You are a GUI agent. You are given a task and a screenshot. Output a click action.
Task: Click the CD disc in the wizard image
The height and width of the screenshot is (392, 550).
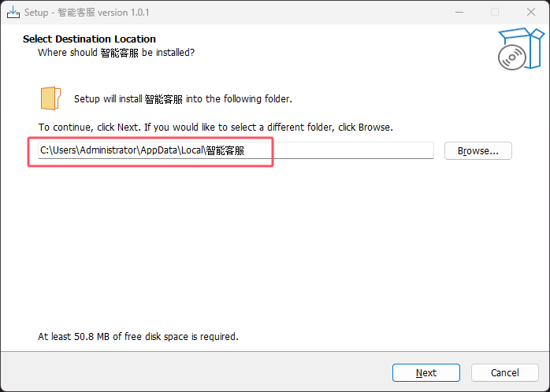511,57
